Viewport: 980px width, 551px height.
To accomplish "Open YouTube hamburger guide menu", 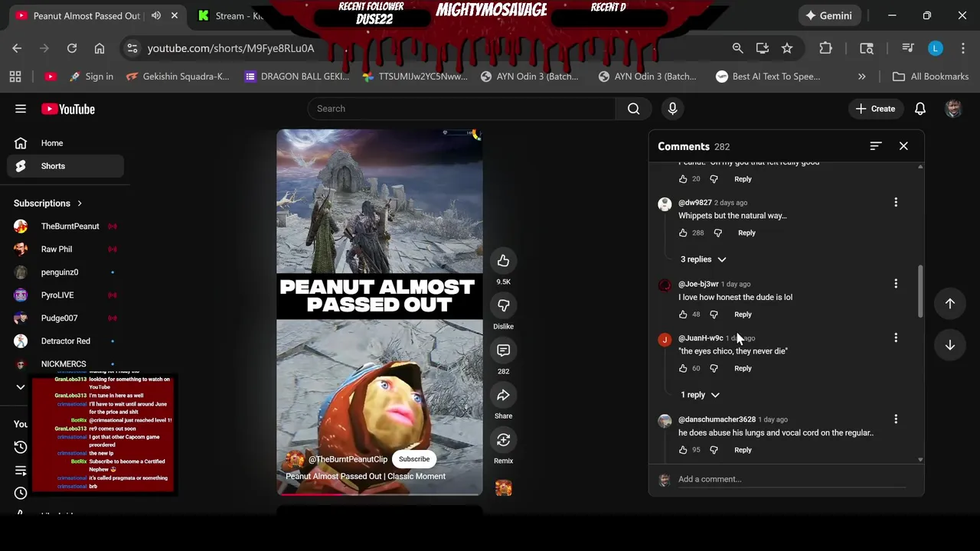I will pos(21,109).
